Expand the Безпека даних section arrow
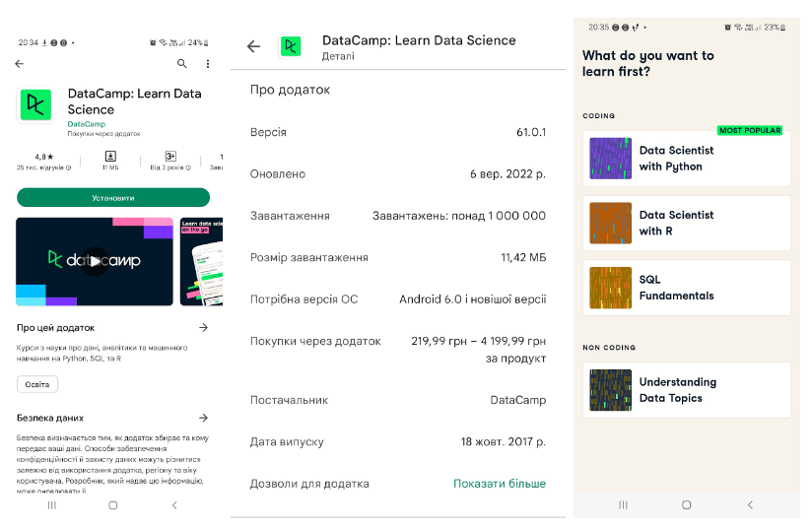Image resolution: width=812 pixels, height=529 pixels. 203,418
